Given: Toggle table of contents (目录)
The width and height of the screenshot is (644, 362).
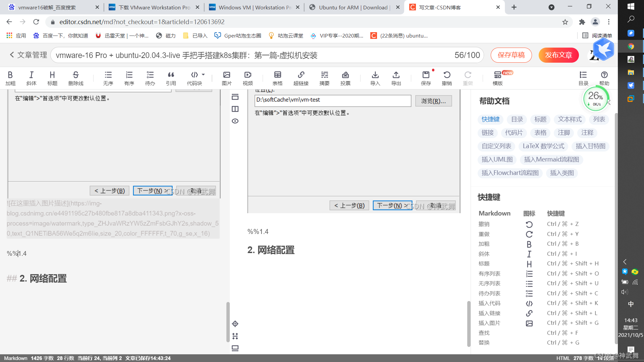Looking at the screenshot, I should (583, 78).
